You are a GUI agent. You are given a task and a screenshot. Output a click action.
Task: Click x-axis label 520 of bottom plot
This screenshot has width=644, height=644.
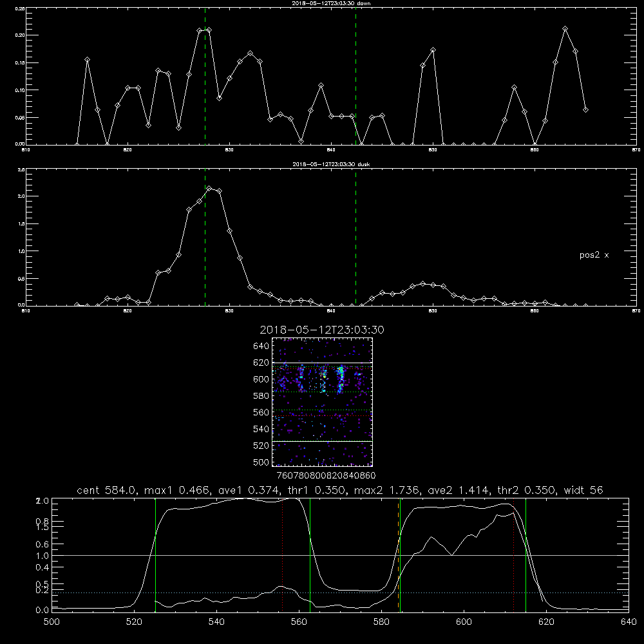[x=134, y=622]
